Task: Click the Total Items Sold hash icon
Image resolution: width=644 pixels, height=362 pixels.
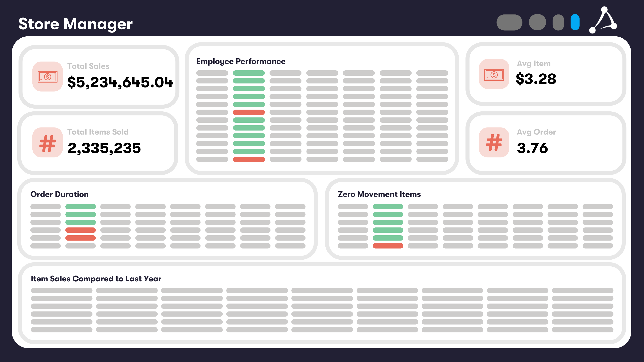Action: coord(47,142)
